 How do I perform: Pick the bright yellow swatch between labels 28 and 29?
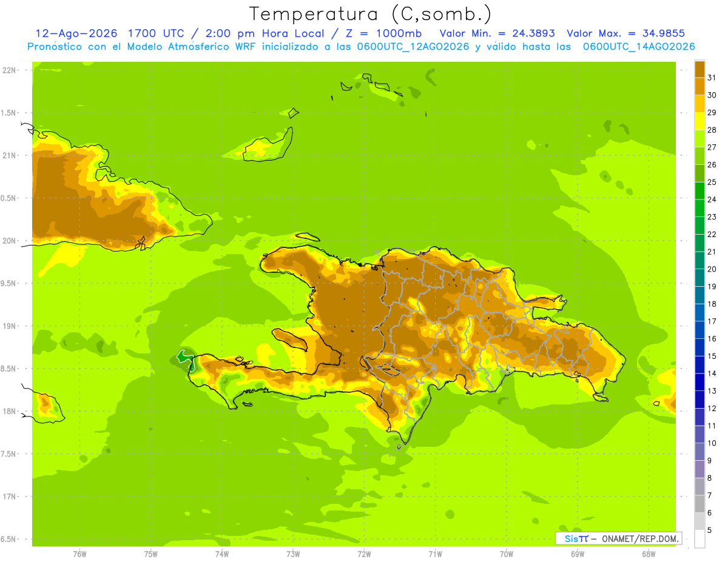click(699, 121)
